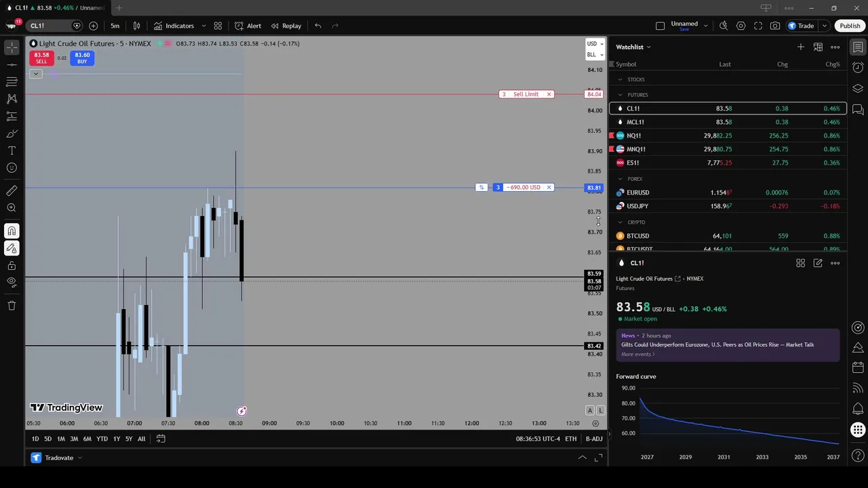This screenshot has height=488, width=868.
Task: Select NQ1! in the watchlist
Action: point(728,136)
